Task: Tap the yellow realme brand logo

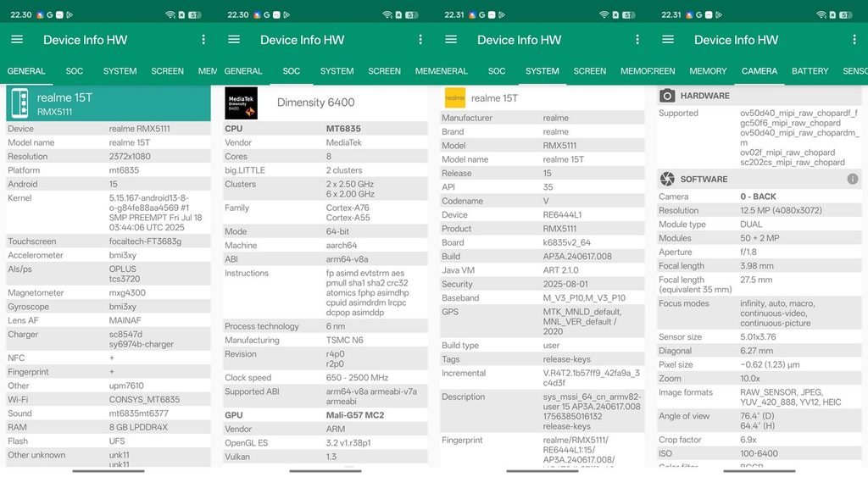Action: point(455,98)
